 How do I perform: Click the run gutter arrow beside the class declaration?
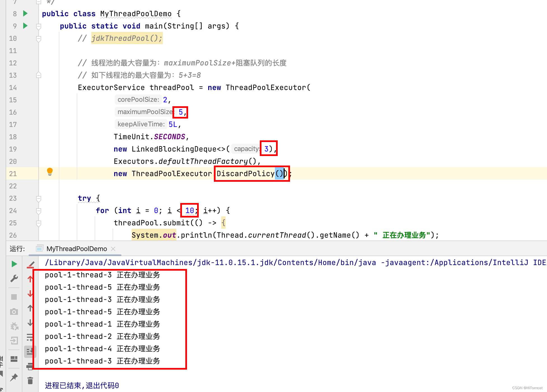(x=25, y=13)
